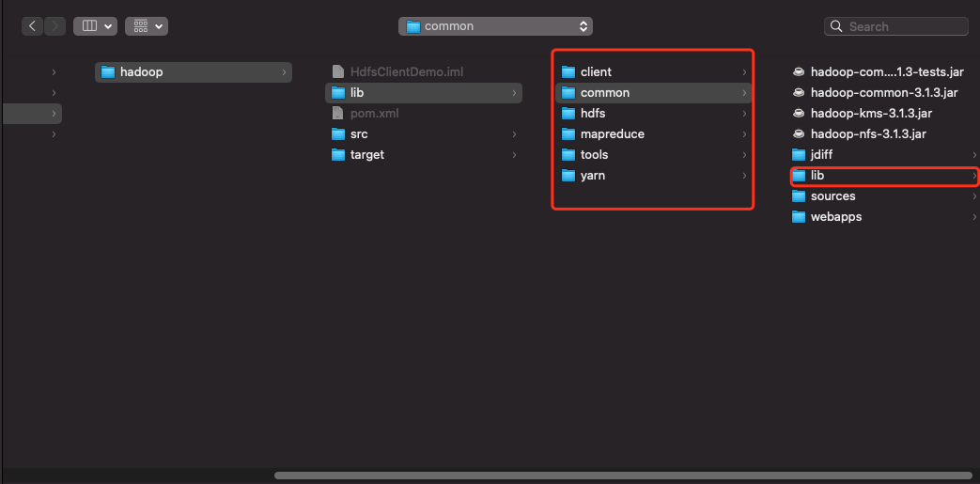This screenshot has width=980, height=484.
Task: Click the webapps folder name
Action: 836,216
